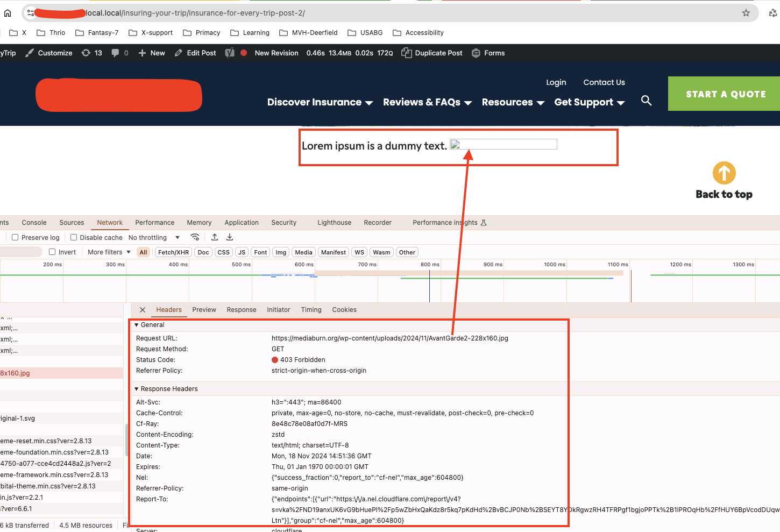This screenshot has height=532, width=780.
Task: Enable the Disable cache checkbox
Action: tap(74, 237)
